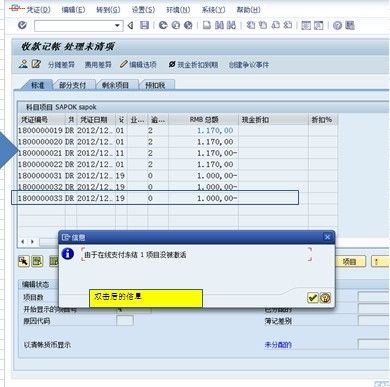The height and width of the screenshot is (387, 390).
Task: Click the 凭证编号 column header
Action: point(41,120)
